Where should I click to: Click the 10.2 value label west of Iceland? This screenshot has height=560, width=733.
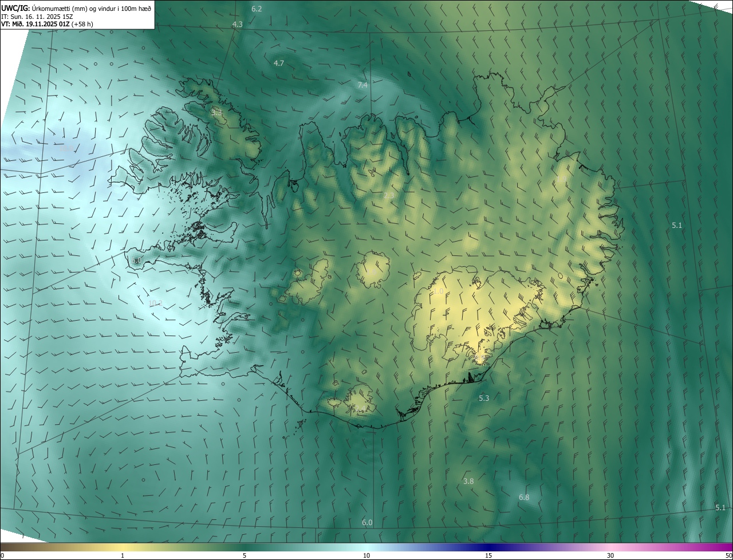tap(155, 303)
